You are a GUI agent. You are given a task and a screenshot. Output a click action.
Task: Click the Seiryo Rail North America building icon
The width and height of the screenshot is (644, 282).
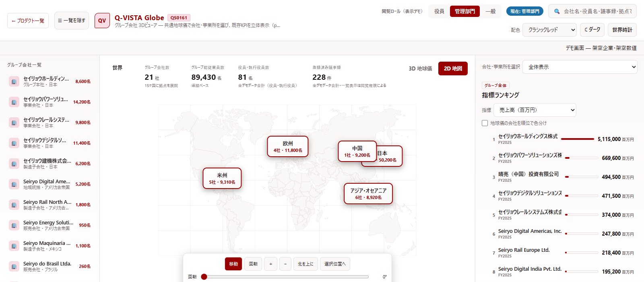pos(14,205)
